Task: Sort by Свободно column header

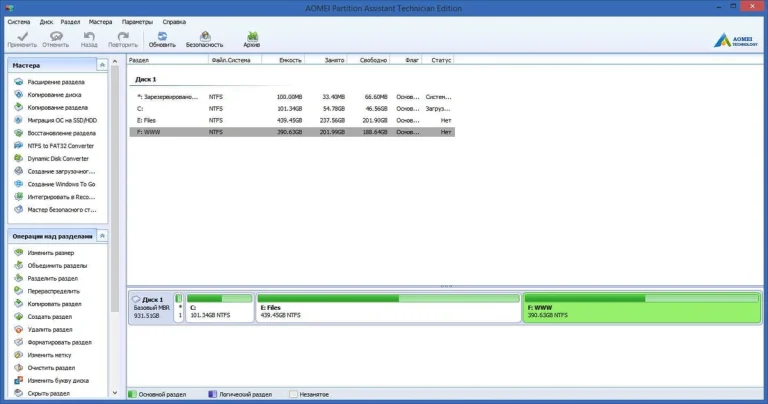Action: [368, 60]
